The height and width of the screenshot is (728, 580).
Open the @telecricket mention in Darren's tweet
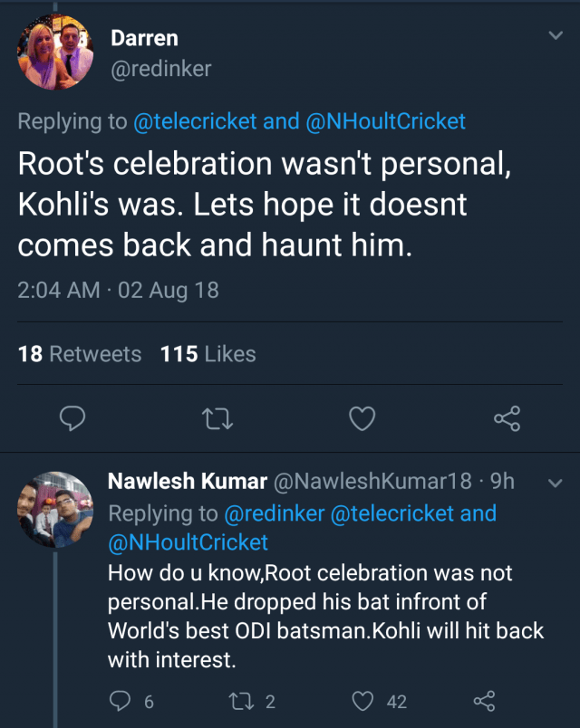(195, 122)
